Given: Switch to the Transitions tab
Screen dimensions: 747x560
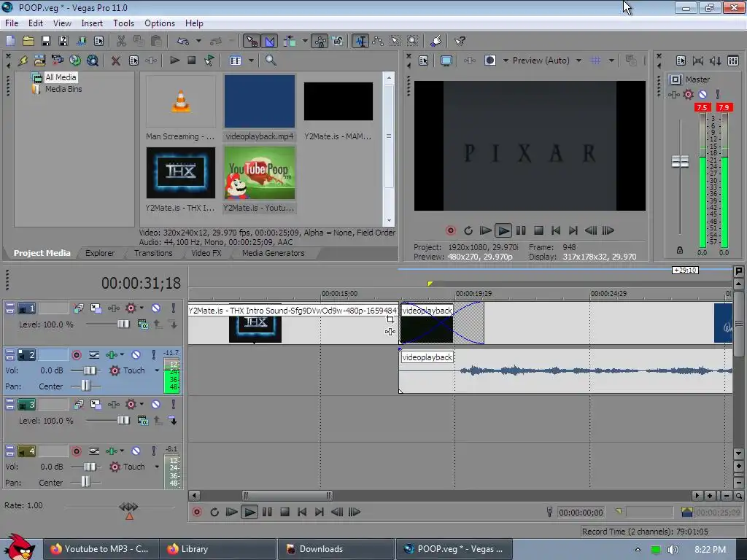Looking at the screenshot, I should click(x=153, y=253).
